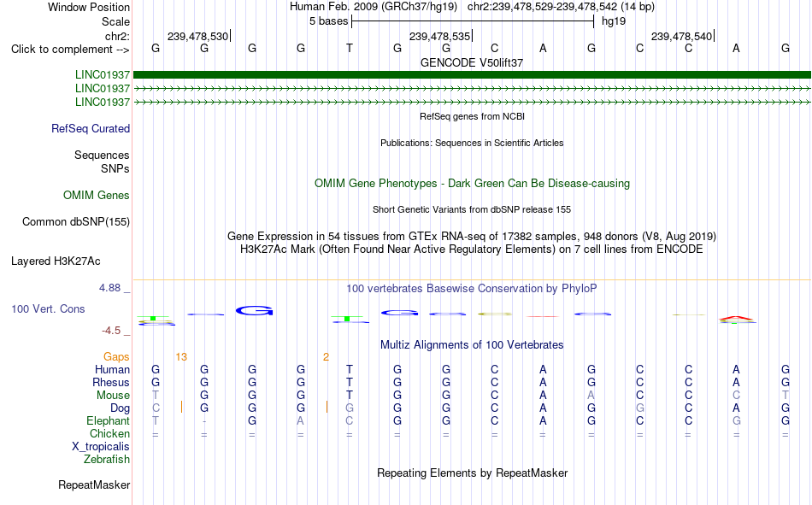The height and width of the screenshot is (505, 812).
Task: Click the large blue G conservation logo
Action: (254, 311)
